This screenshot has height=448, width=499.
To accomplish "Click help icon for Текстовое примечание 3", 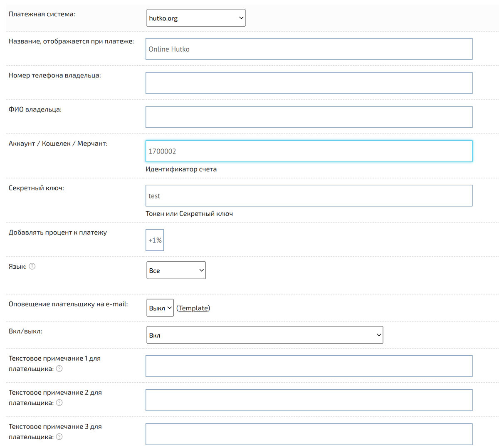I will tap(59, 437).
